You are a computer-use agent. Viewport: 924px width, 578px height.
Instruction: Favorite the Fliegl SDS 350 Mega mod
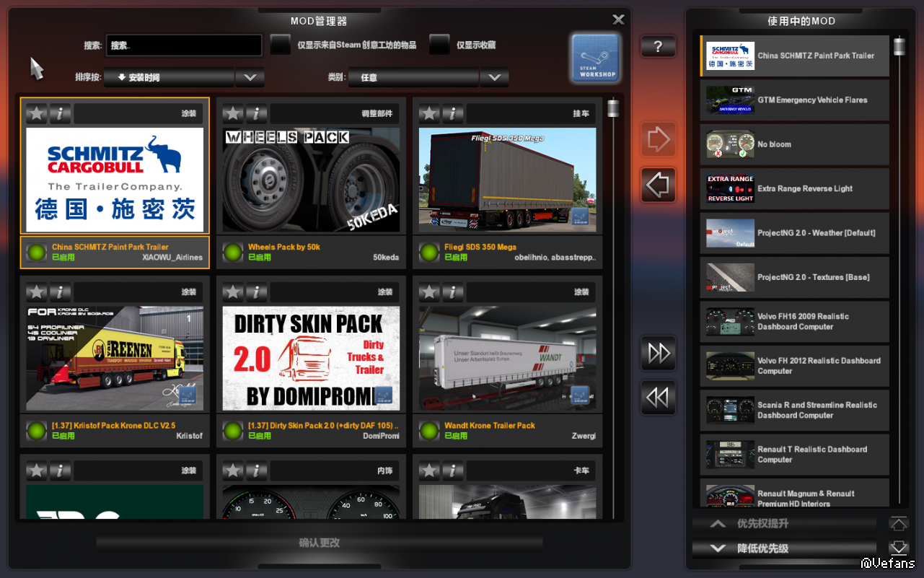429,113
